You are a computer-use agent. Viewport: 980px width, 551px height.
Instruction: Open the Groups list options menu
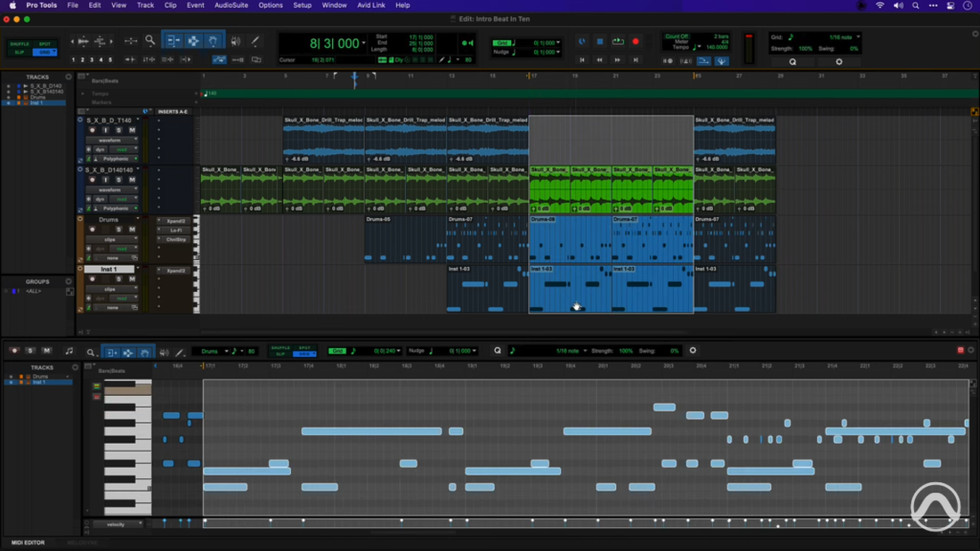[68, 282]
